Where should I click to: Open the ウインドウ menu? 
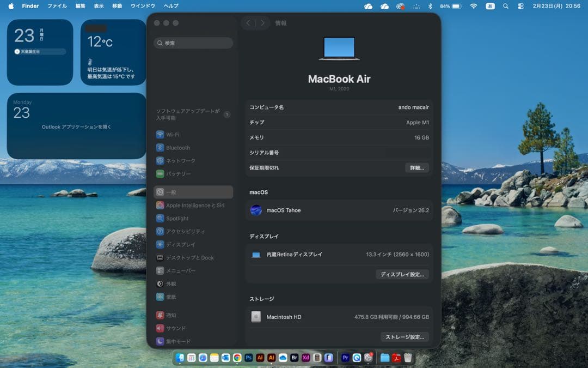(x=143, y=6)
